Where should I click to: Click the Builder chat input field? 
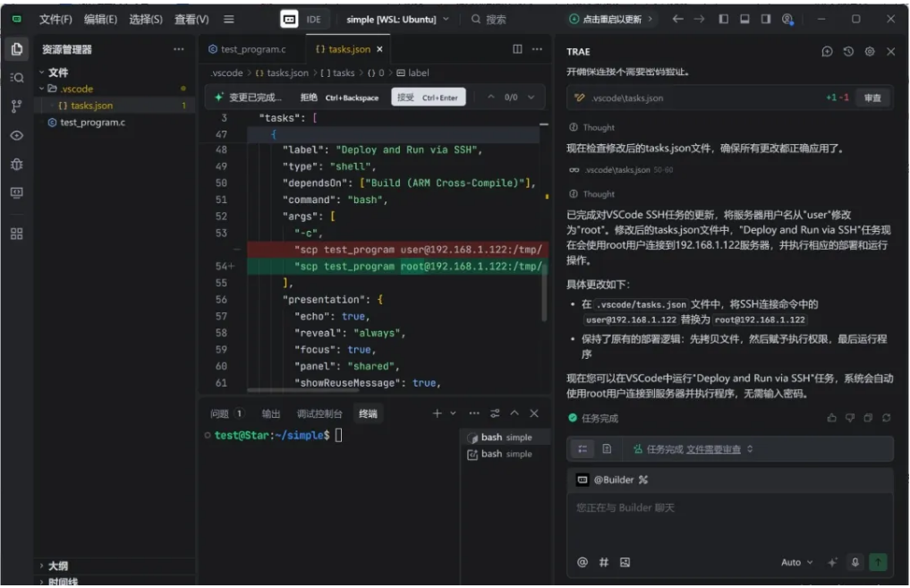coord(729,507)
